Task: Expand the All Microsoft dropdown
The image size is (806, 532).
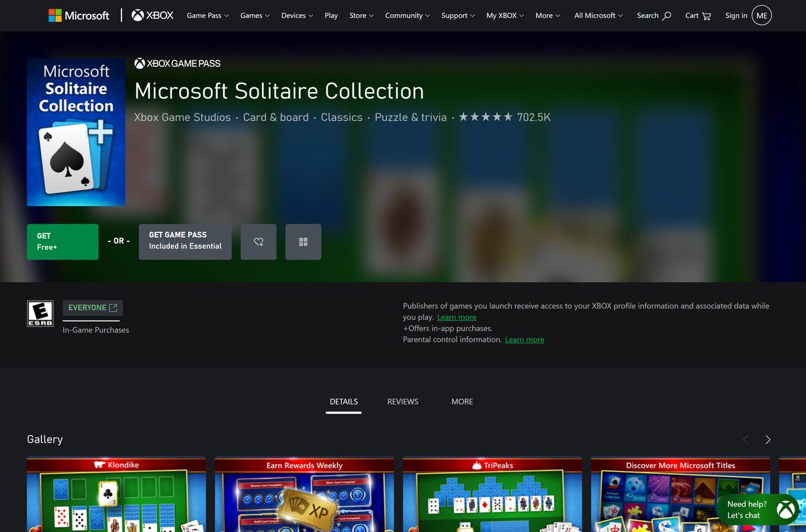Action: (x=598, y=15)
